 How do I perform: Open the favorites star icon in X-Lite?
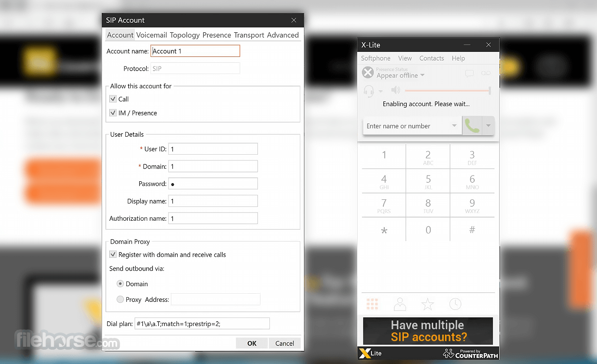(x=428, y=304)
